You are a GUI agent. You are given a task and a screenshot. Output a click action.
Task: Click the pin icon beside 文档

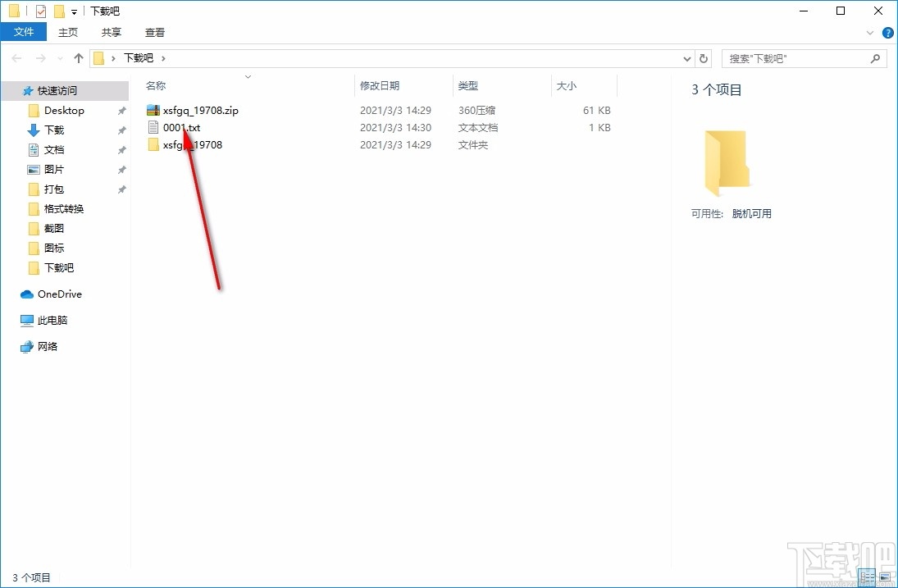click(121, 150)
